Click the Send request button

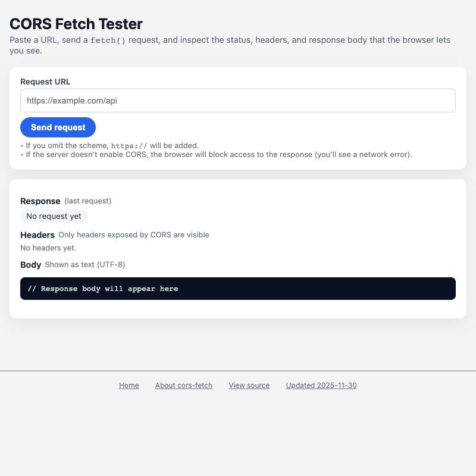[58, 127]
